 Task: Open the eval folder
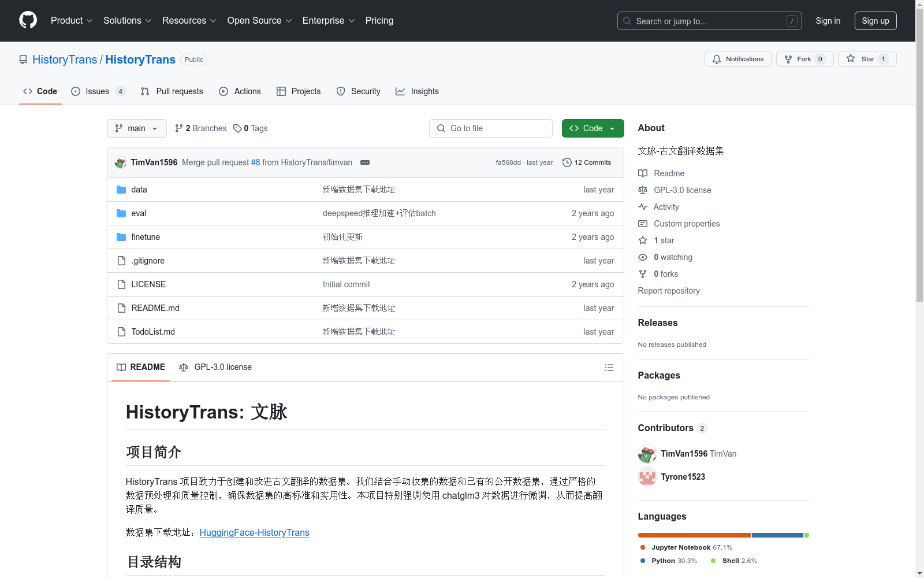pos(139,213)
